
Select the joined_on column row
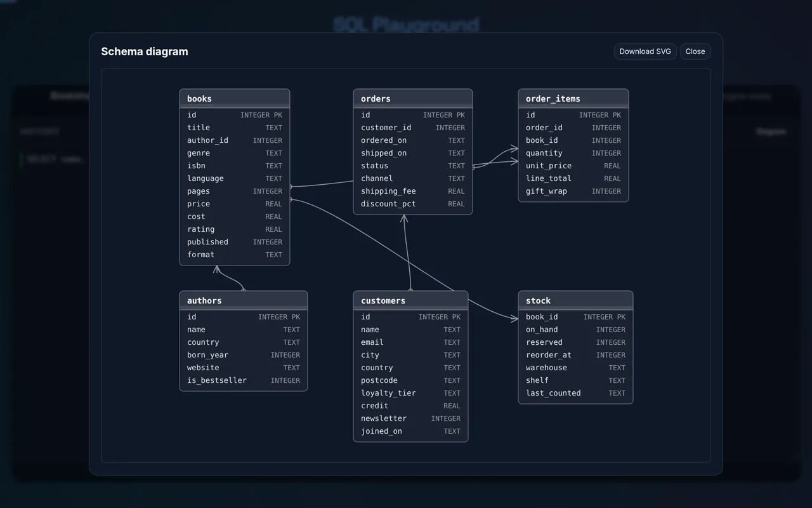[x=410, y=431]
